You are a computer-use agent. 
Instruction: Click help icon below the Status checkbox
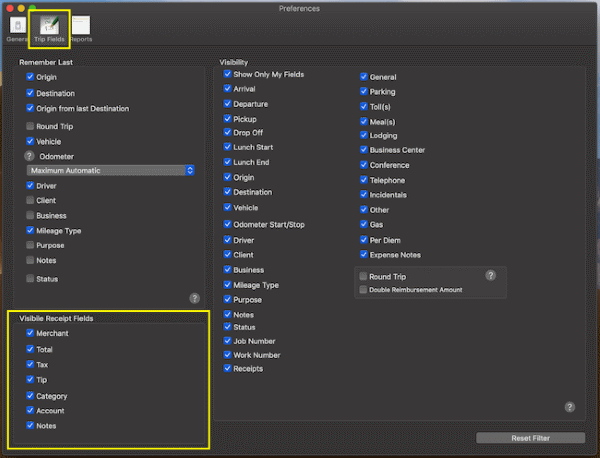pyautogui.click(x=195, y=298)
